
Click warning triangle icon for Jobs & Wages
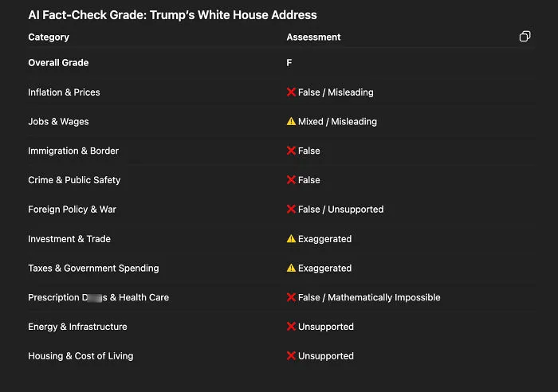pyautogui.click(x=291, y=121)
